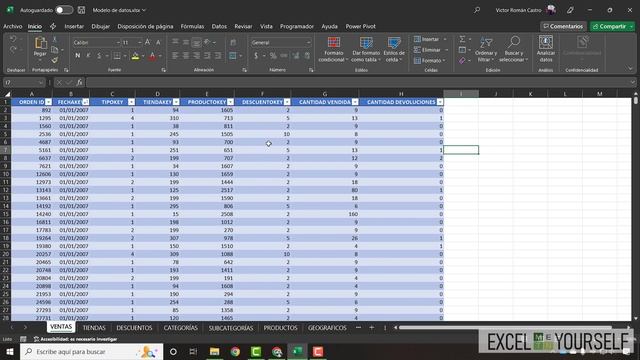Click the Analizar datos icon

tap(546, 42)
